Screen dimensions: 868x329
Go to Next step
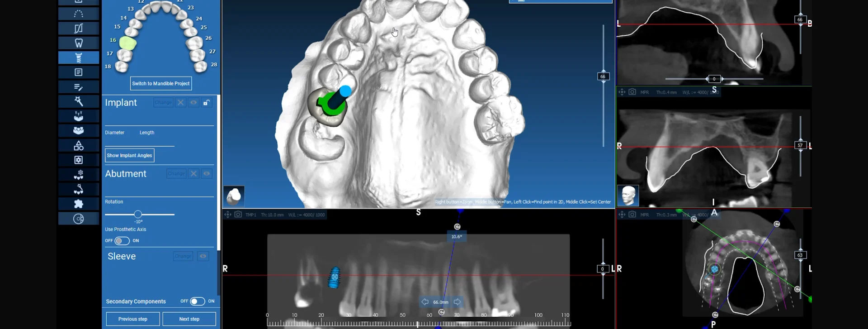pyautogui.click(x=189, y=319)
